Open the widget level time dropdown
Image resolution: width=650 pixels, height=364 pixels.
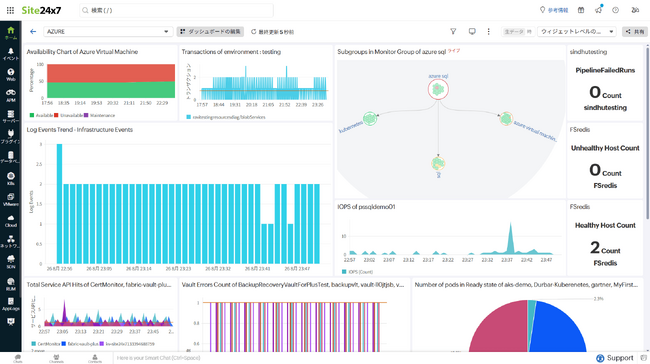point(577,32)
